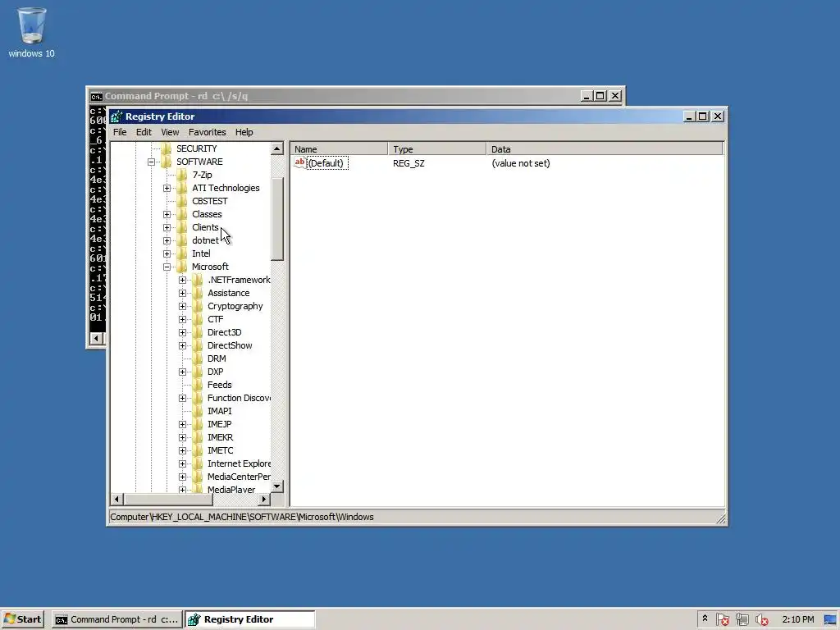Click the (Default) string value icon
Image resolution: width=840 pixels, height=630 pixels.
click(x=300, y=163)
